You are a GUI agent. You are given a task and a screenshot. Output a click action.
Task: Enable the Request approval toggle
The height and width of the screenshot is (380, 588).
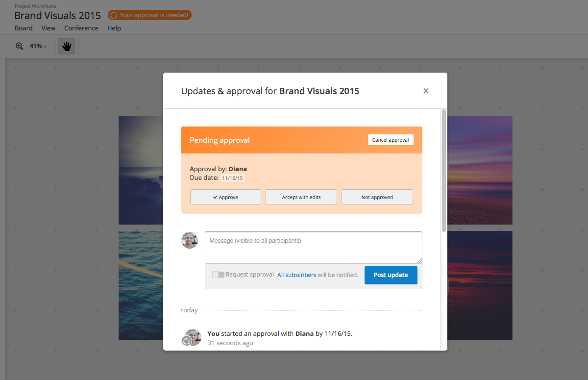pos(218,275)
